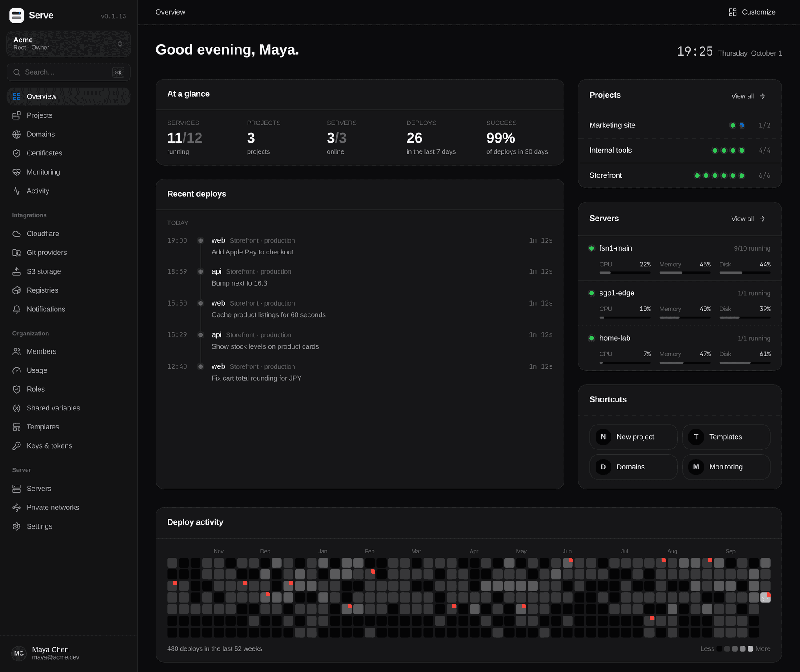
Task: Click the Certificates shield icon
Action: click(x=16, y=153)
